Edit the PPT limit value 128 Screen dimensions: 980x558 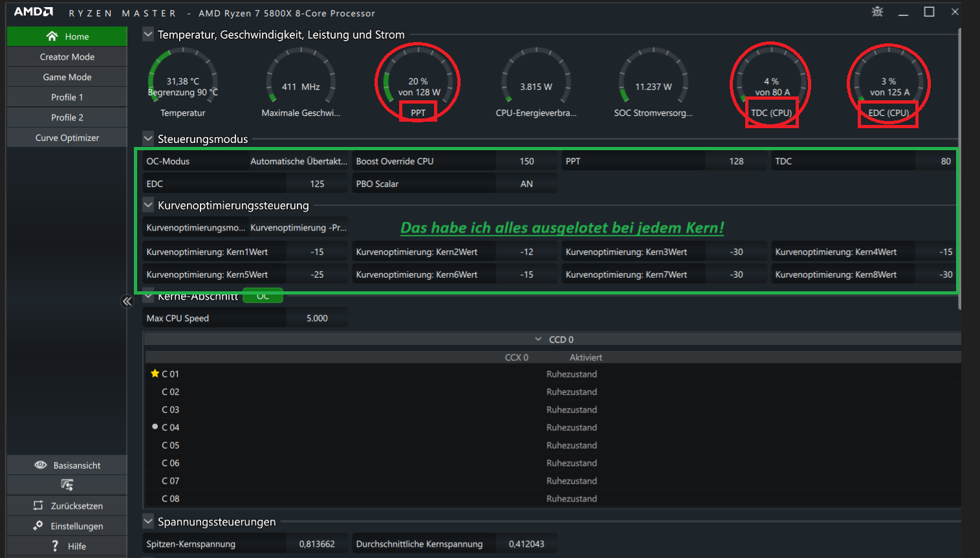[736, 161]
